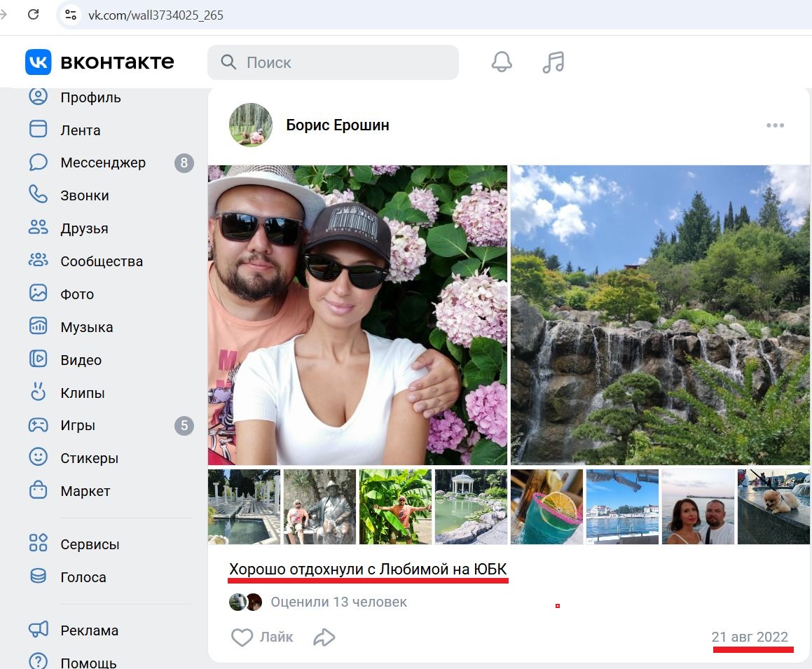Open Борис Ерошин's profile link

tap(337, 125)
